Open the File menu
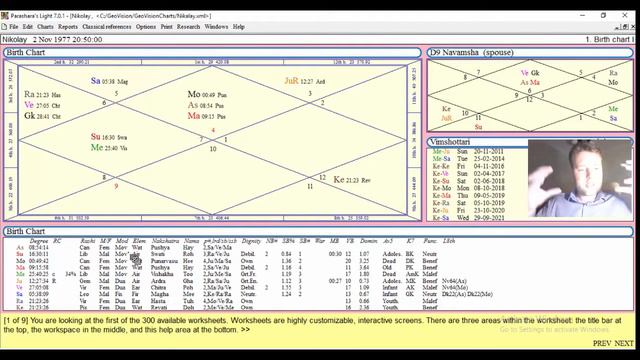 click(x=13, y=27)
